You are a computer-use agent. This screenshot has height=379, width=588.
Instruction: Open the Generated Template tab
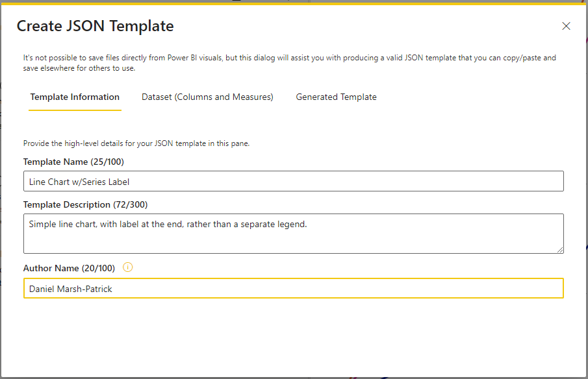tap(336, 97)
